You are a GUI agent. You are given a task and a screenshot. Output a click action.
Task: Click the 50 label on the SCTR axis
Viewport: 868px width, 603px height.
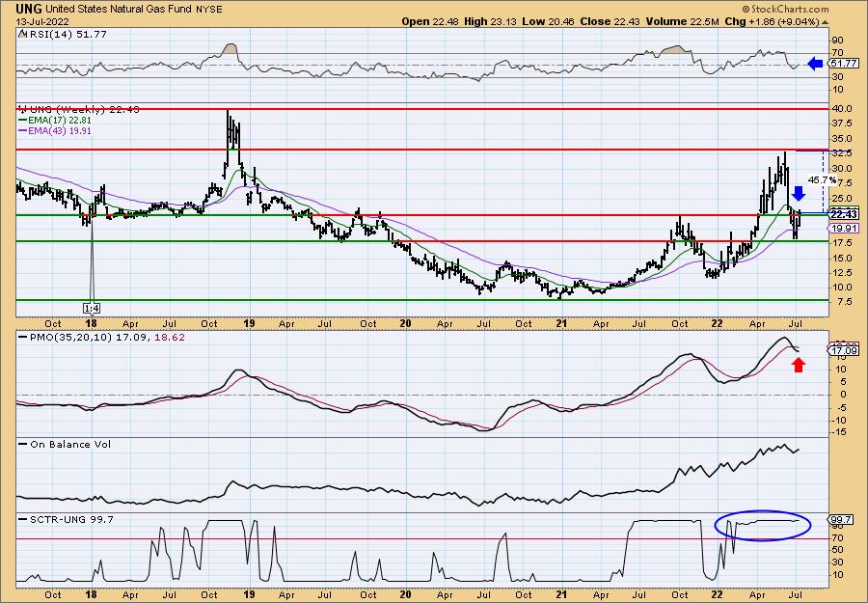[837, 550]
